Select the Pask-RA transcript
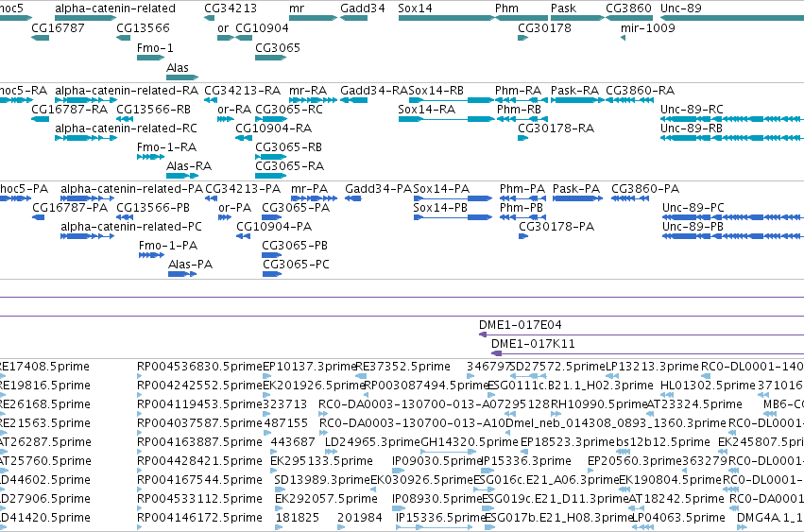The height and width of the screenshot is (532, 804). coord(578,100)
